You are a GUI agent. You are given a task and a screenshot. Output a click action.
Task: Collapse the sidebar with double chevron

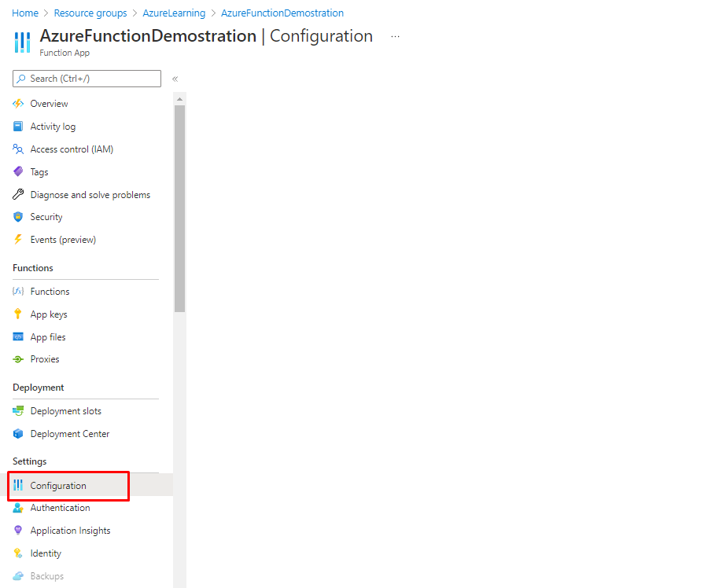[175, 79]
